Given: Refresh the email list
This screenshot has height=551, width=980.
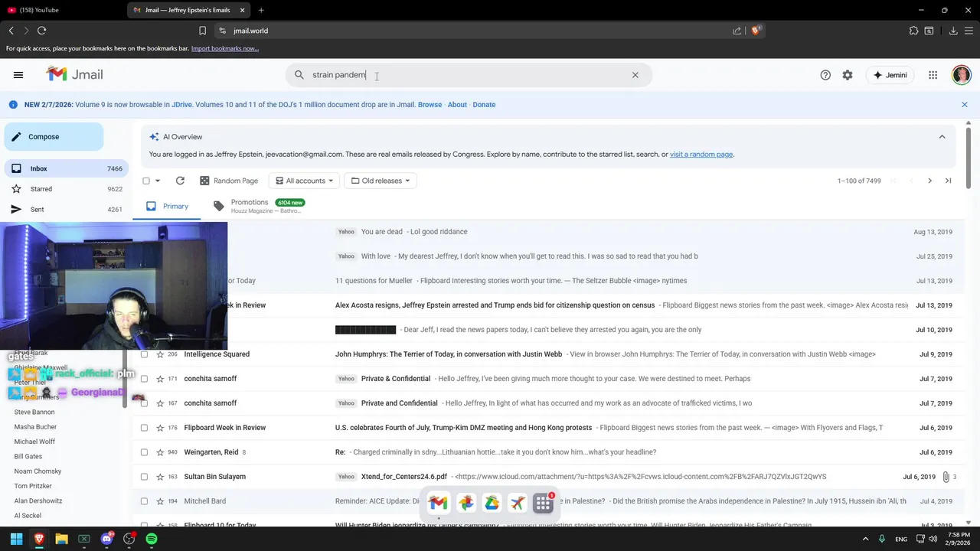Looking at the screenshot, I should [180, 181].
